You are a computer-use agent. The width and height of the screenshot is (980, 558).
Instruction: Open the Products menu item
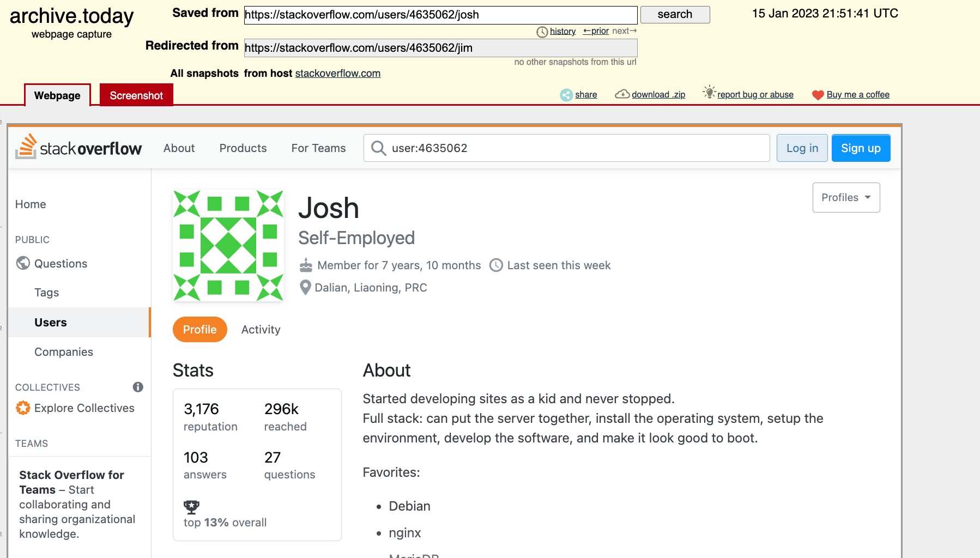click(243, 148)
